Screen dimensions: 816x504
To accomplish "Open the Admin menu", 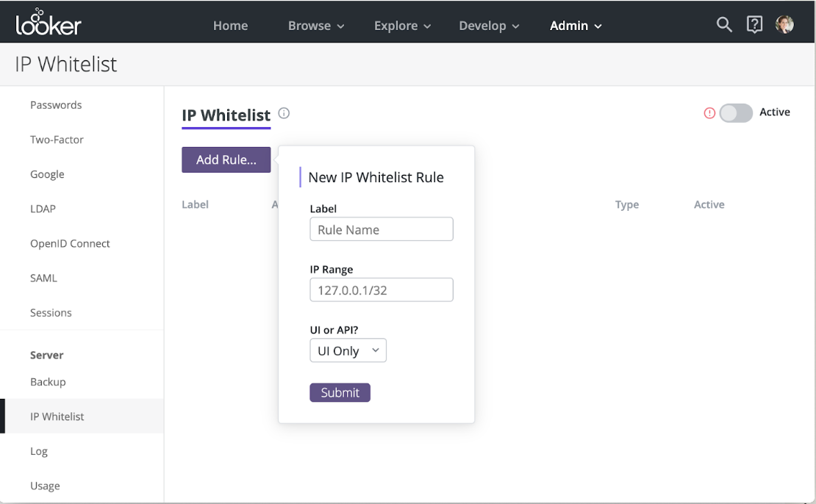I will [576, 26].
